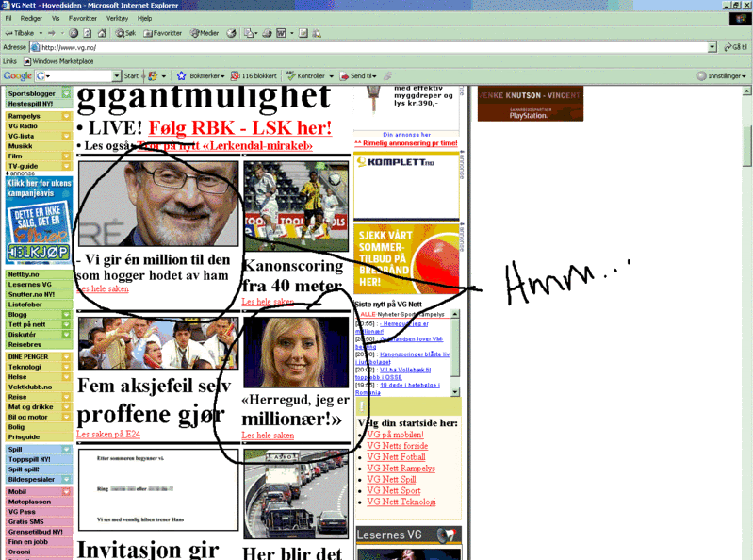Click the 'Følg RBK - LSK her!' link

pos(239,127)
